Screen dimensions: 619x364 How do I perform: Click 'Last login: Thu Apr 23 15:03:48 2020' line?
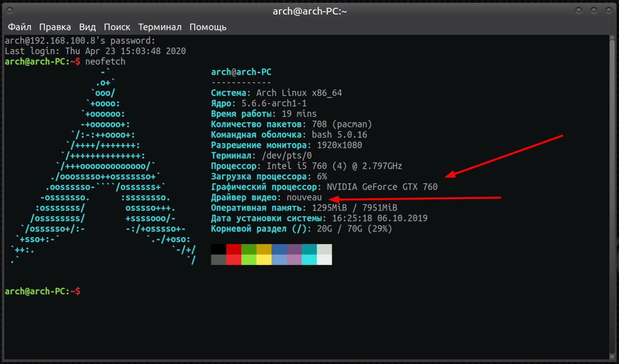(95, 51)
